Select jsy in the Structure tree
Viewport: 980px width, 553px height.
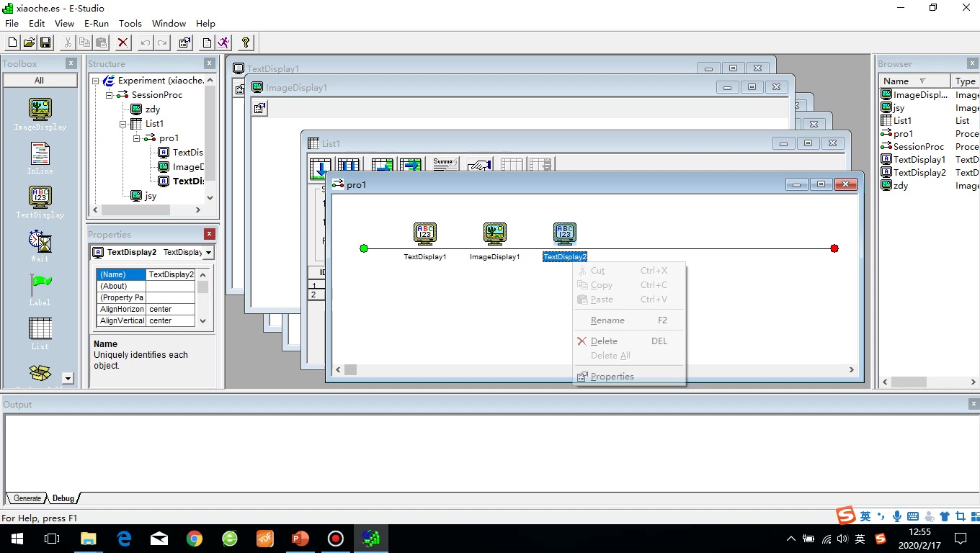coord(151,196)
